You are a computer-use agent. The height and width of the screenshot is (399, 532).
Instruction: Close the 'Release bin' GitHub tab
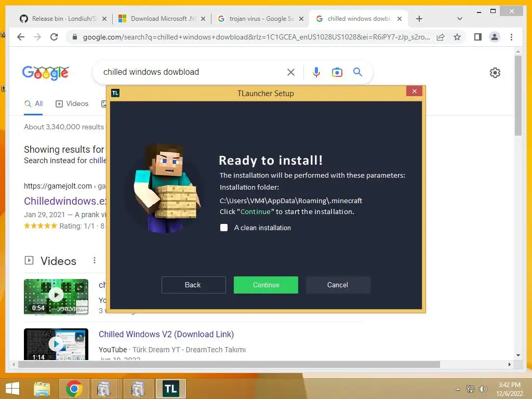point(104,19)
